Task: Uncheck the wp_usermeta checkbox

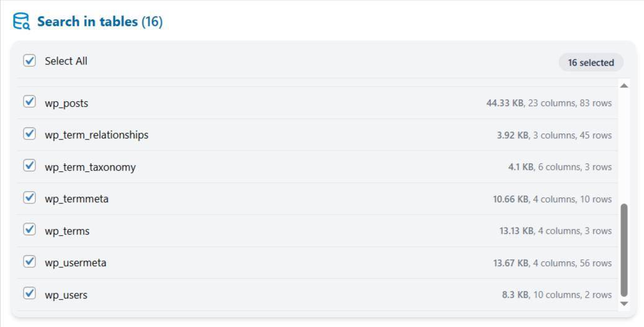Action: tap(29, 262)
